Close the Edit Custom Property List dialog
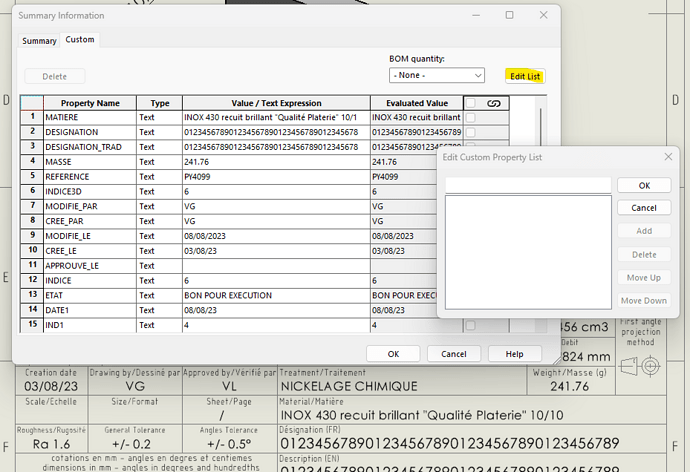This screenshot has width=690, height=472. 668,157
